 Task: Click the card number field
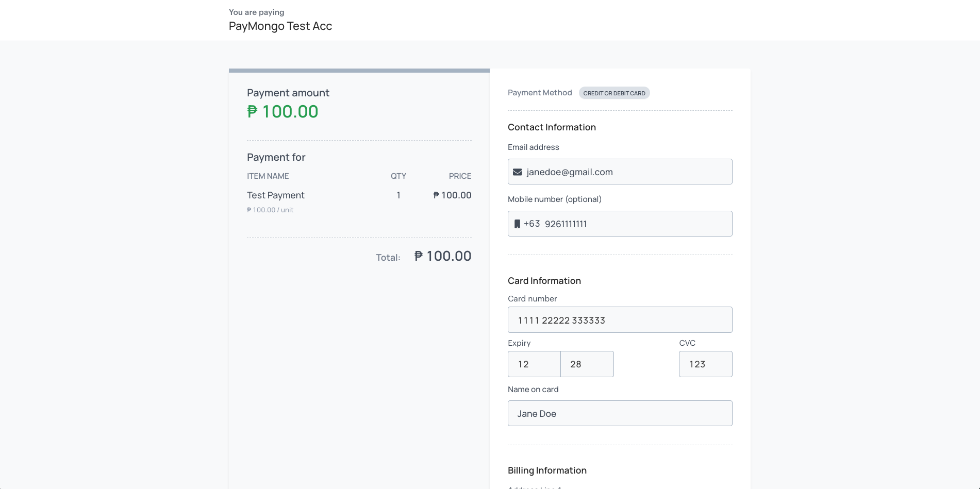coord(620,320)
